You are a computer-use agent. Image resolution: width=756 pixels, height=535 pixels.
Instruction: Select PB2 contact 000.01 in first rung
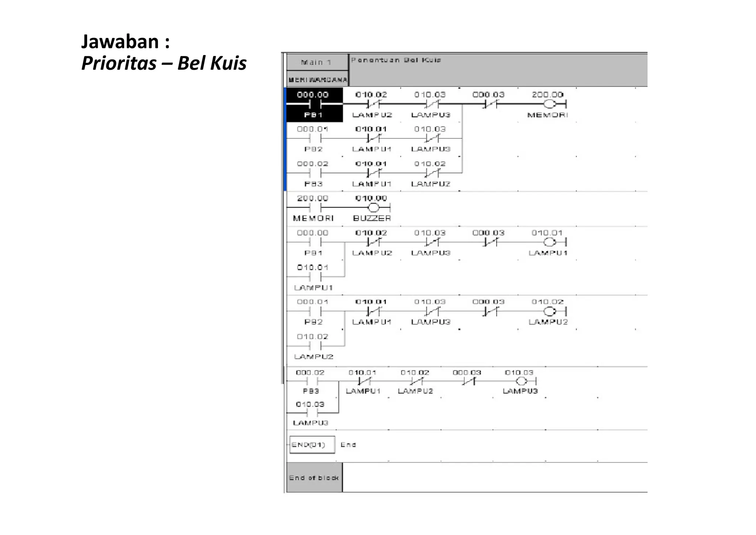click(x=315, y=139)
